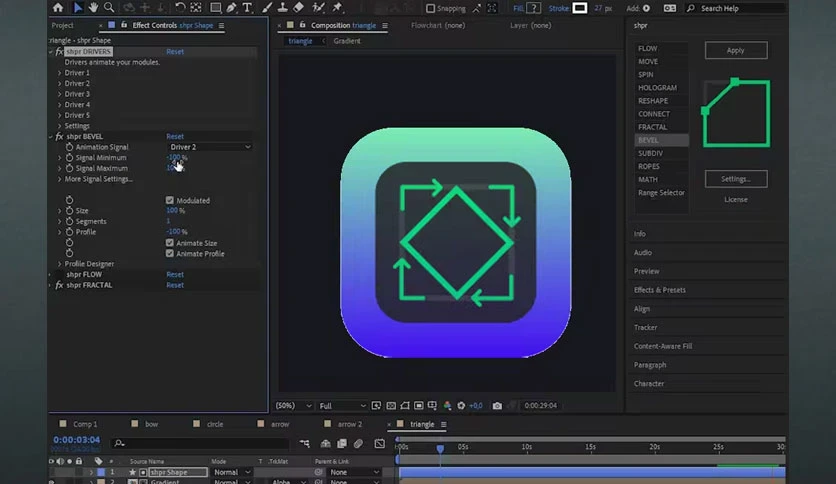
Task: Reset the shpr DRIVERS effect
Action: coord(175,52)
